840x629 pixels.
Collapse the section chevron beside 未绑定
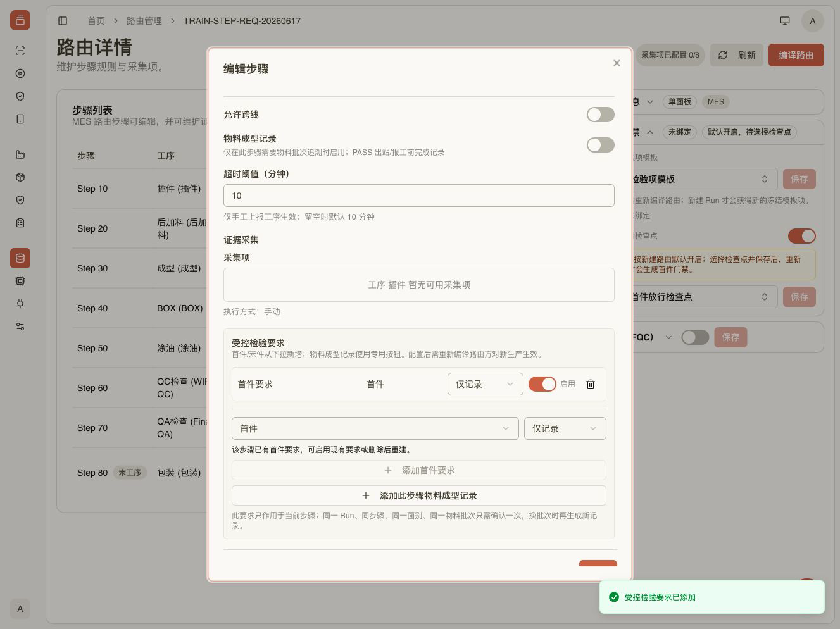tap(649, 132)
